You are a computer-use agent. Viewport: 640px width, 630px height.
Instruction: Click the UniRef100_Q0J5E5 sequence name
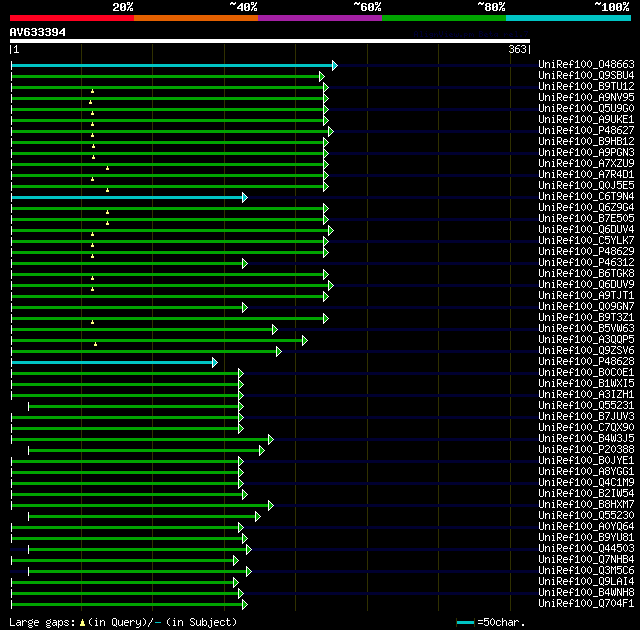[x=586, y=185]
